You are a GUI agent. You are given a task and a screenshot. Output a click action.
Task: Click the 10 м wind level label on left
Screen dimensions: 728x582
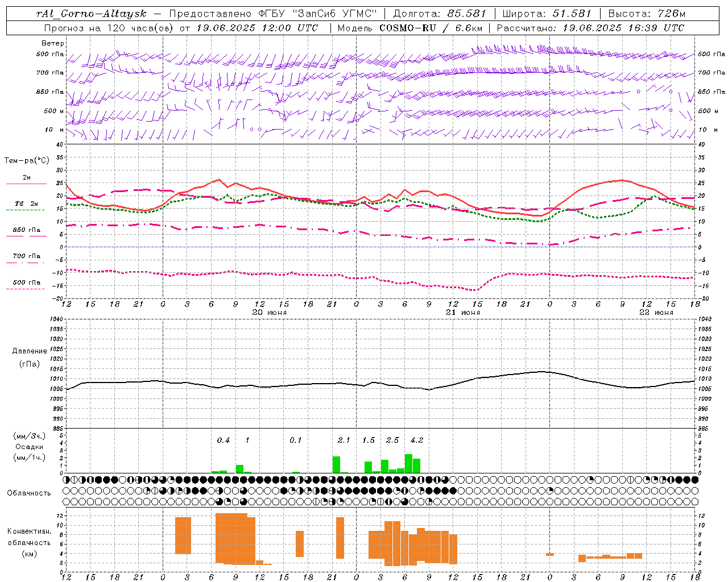(54, 130)
